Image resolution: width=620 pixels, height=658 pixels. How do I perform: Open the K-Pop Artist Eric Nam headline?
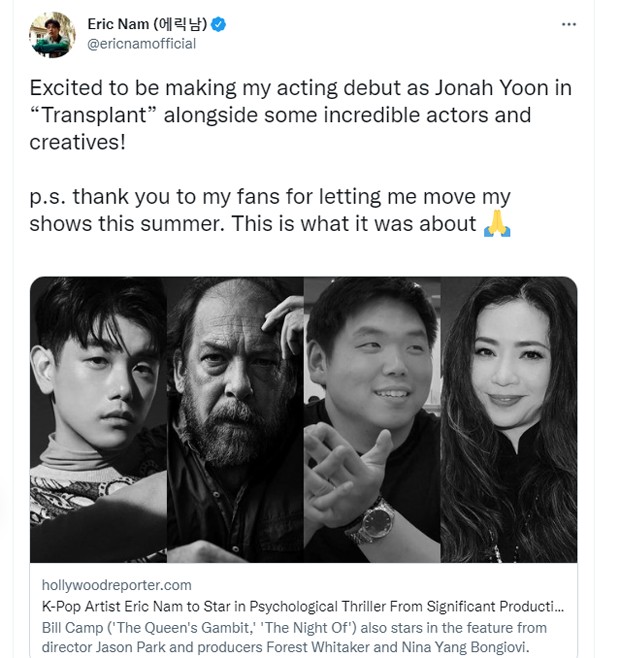(x=303, y=606)
